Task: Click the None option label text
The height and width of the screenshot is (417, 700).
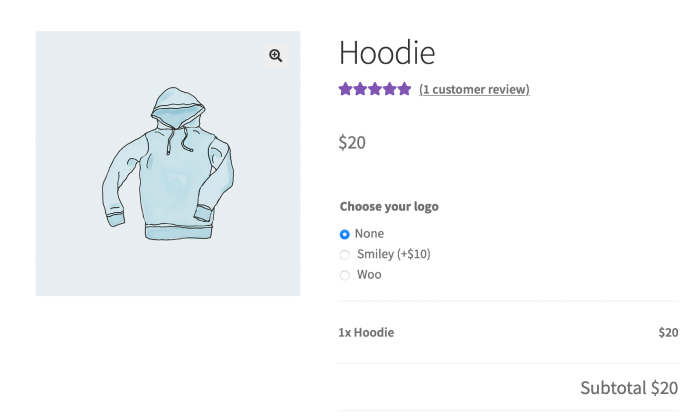Action: [x=369, y=234]
